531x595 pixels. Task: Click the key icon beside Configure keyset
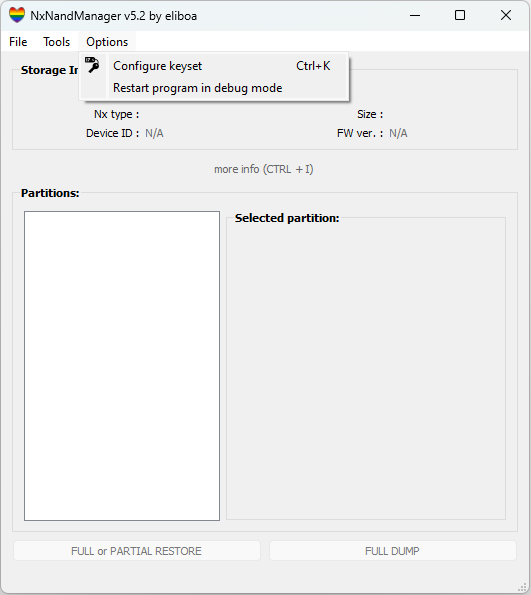coord(92,65)
